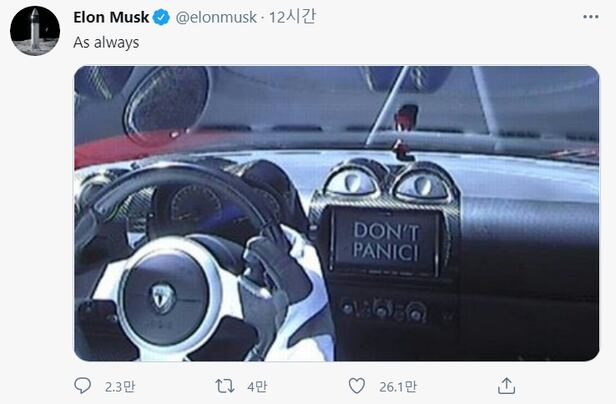
Task: Retweet using the circular arrows icon
Action: pyautogui.click(x=225, y=386)
